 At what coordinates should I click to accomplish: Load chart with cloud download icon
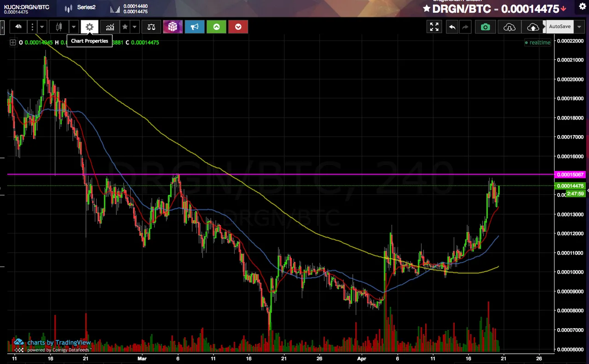(509, 27)
